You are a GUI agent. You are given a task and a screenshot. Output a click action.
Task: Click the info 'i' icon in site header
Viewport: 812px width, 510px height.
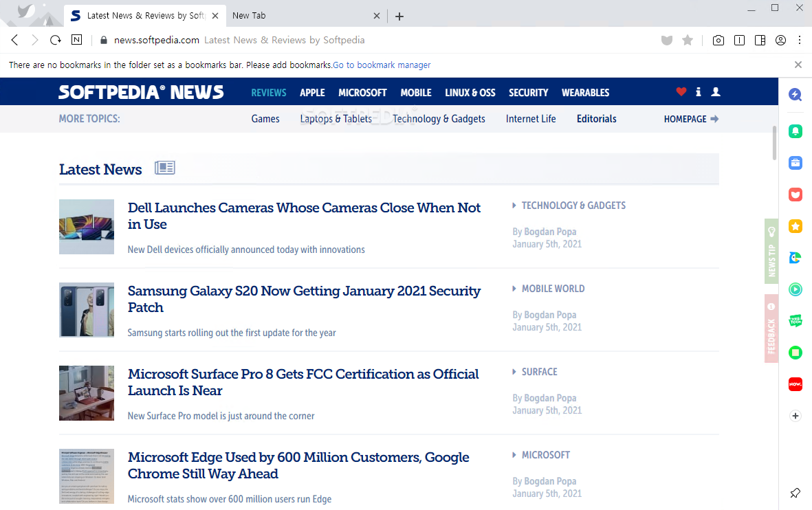pyautogui.click(x=698, y=91)
